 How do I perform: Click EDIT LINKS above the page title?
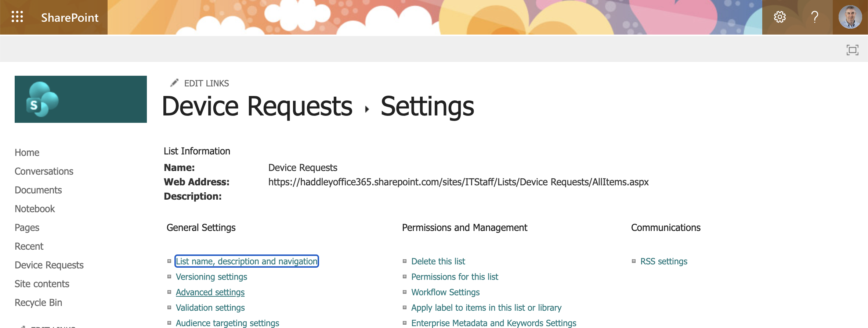tap(206, 83)
